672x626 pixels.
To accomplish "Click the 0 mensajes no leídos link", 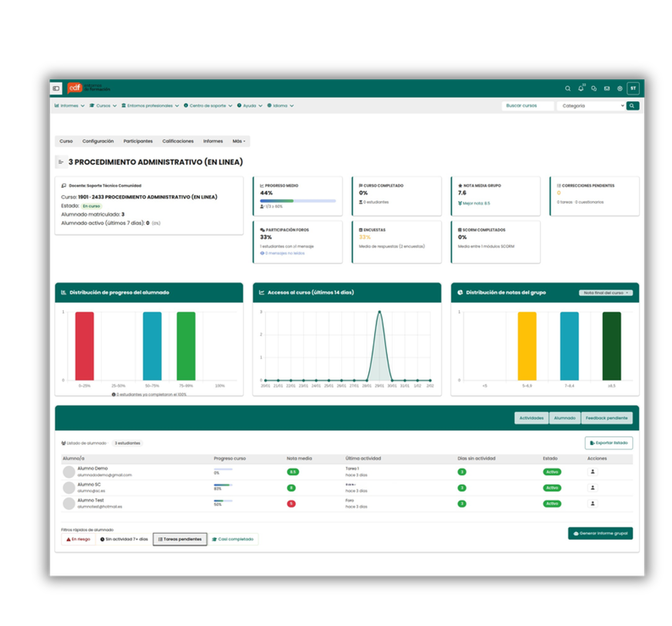I will coord(282,253).
